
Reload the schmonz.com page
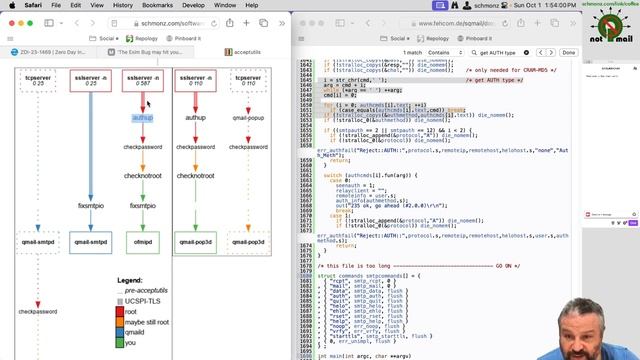click(x=214, y=24)
